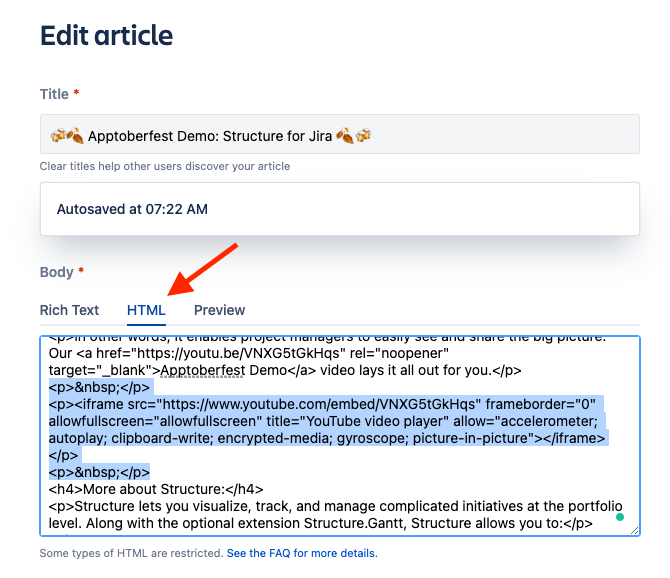
Task: Click the 'Body' field label
Action: [x=56, y=272]
